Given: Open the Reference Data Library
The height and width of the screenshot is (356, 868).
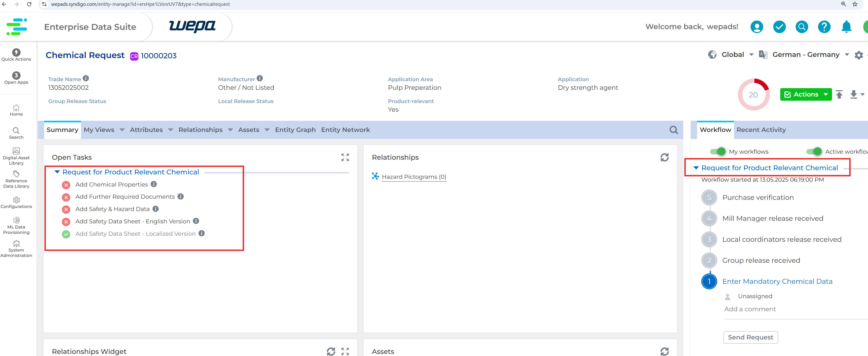Looking at the screenshot, I should pyautogui.click(x=16, y=179).
